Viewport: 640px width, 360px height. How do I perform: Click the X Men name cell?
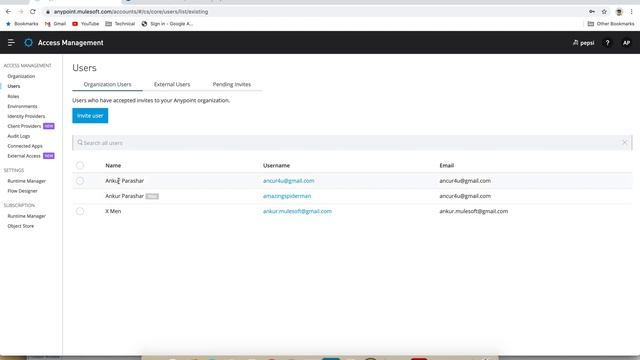click(113, 211)
